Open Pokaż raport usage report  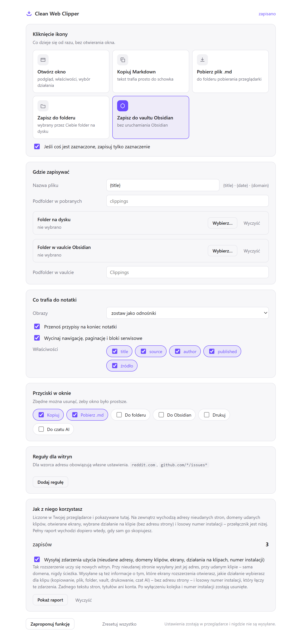(x=50, y=599)
